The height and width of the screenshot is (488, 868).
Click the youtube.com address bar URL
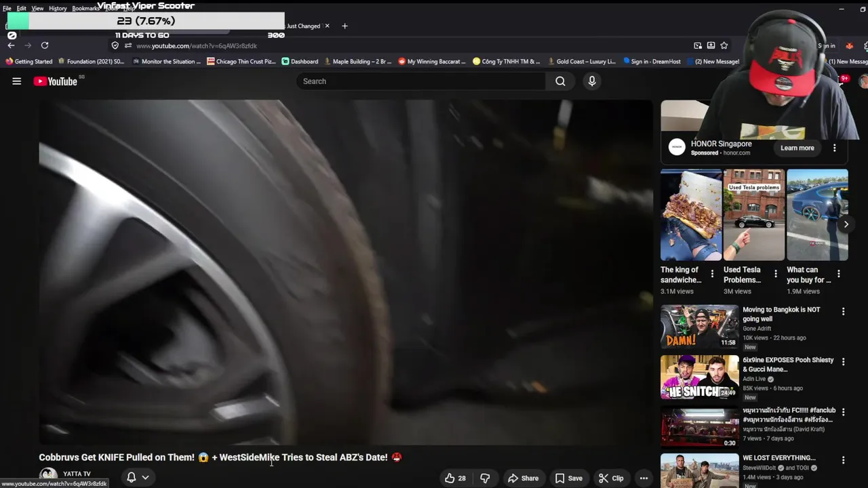[197, 45]
